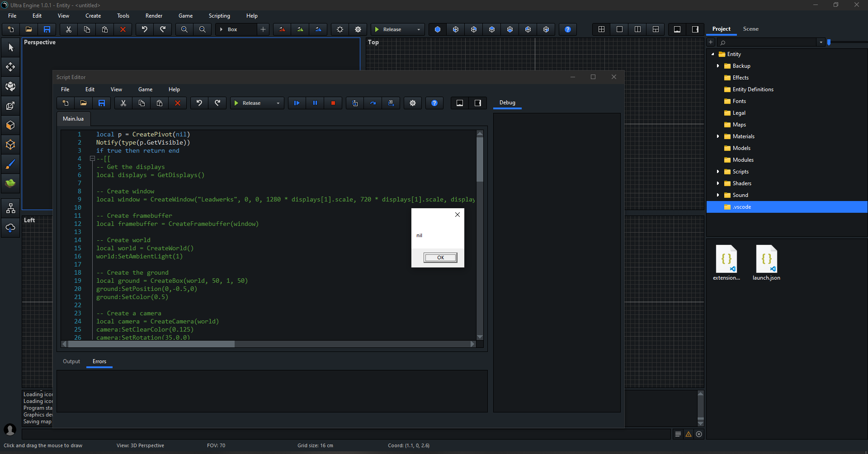Click OK in the nil message dialog
The height and width of the screenshot is (454, 868).
(x=440, y=257)
